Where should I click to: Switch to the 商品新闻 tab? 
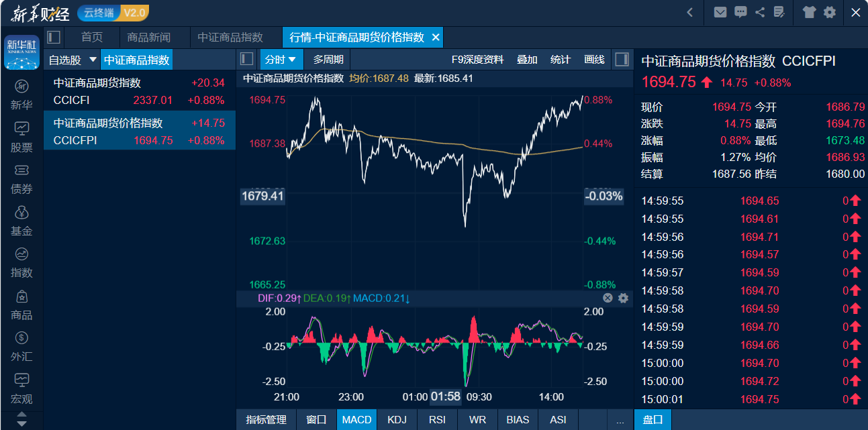(x=149, y=38)
